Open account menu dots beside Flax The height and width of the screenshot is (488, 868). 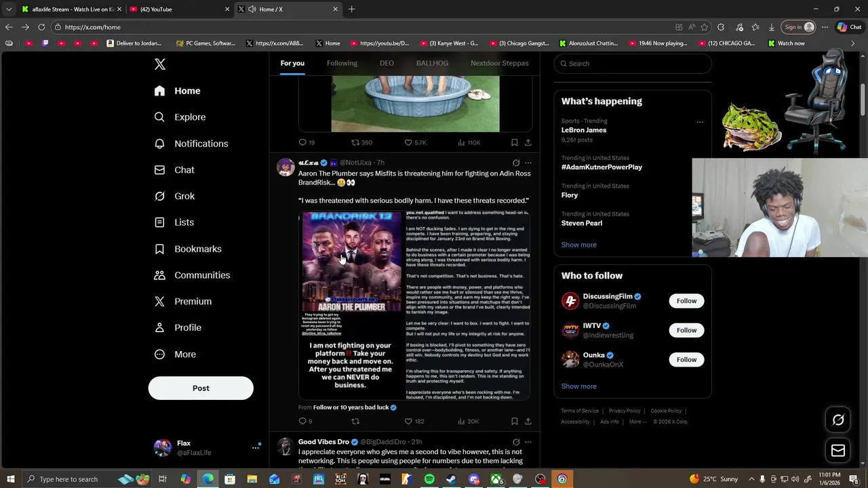(x=256, y=447)
